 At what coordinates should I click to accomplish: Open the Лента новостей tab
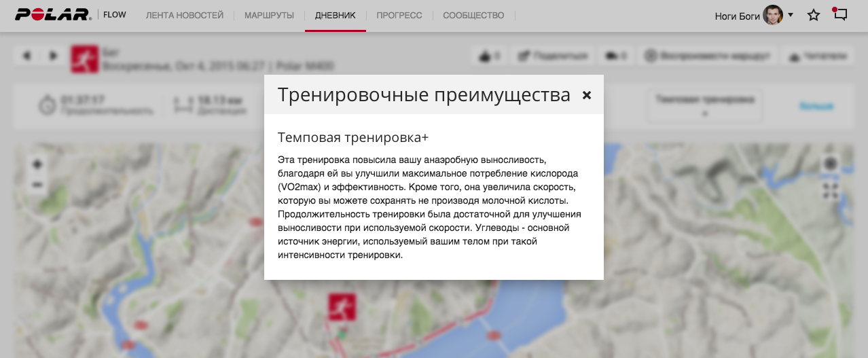point(185,15)
